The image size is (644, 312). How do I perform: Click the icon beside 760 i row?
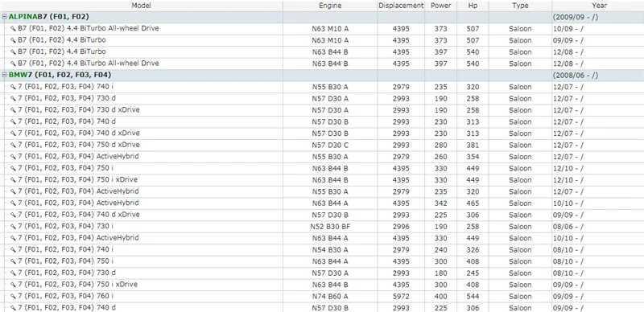13,297
